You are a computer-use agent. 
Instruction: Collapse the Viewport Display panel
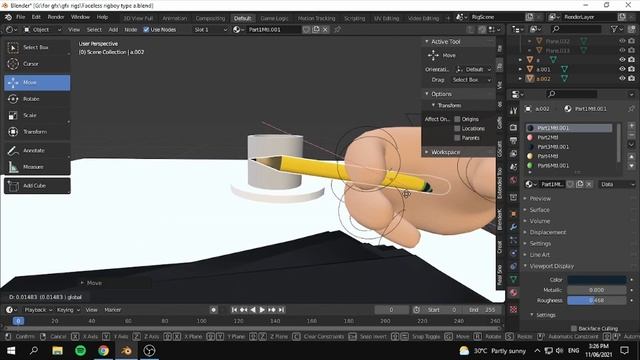(551, 266)
